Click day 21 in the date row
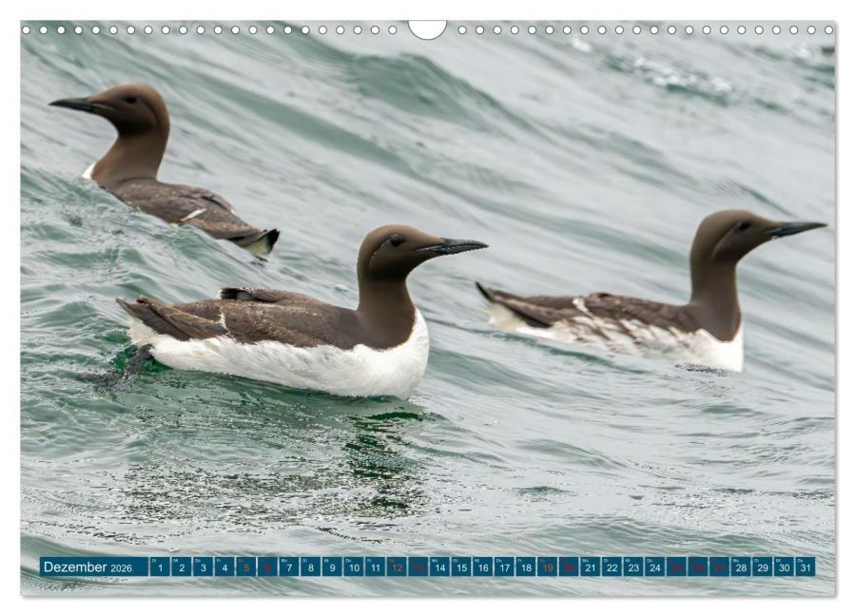Image resolution: width=855 pixels, height=616 pixels. [590, 568]
